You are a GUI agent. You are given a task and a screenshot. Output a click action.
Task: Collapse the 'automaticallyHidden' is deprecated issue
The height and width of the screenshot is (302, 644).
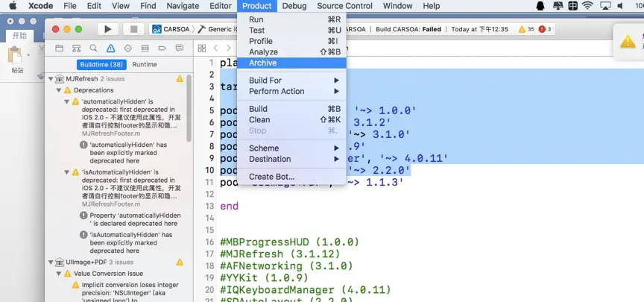67,101
